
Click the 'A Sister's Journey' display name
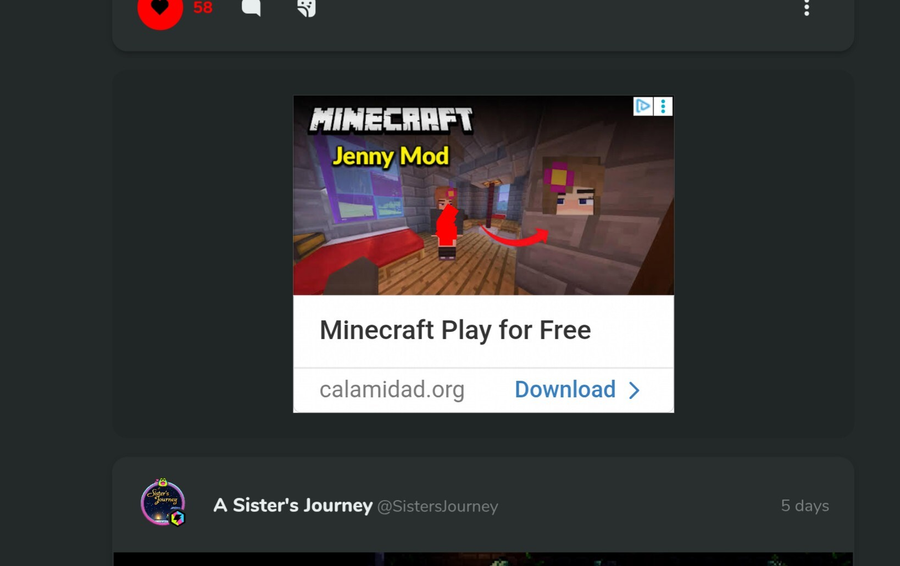coord(293,505)
